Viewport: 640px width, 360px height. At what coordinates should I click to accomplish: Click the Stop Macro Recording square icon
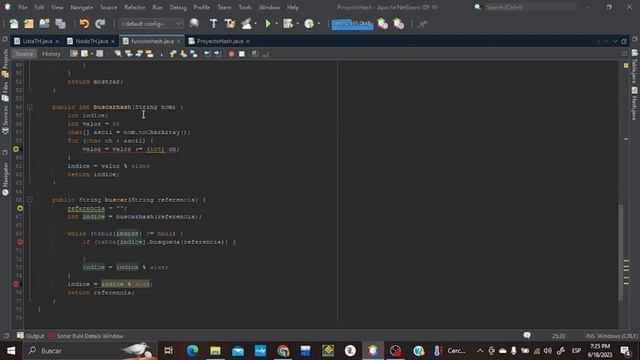[242, 54]
